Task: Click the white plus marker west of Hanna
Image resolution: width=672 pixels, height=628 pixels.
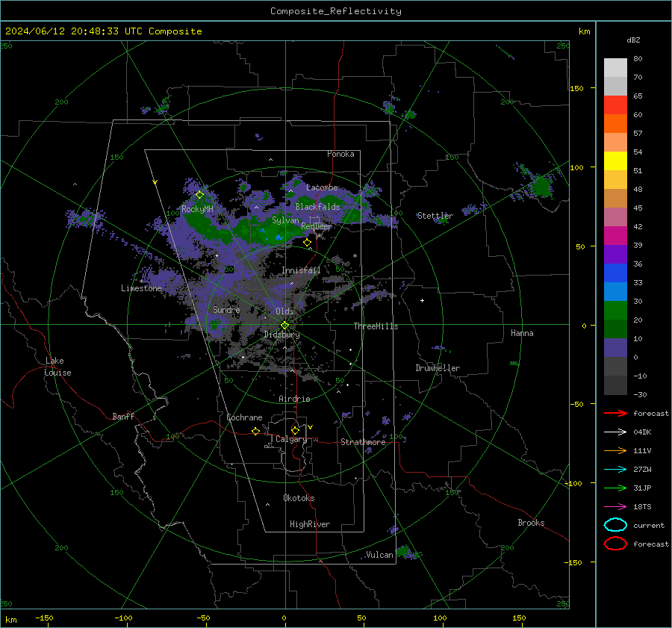Action: (x=422, y=300)
